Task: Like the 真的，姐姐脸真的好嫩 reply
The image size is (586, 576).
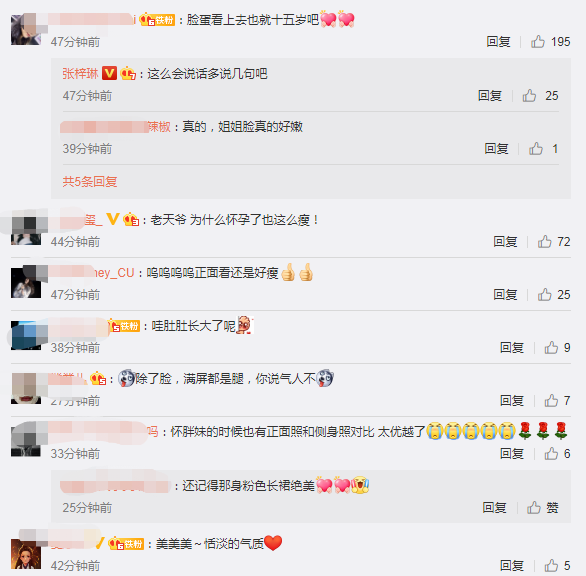Action: [x=543, y=149]
